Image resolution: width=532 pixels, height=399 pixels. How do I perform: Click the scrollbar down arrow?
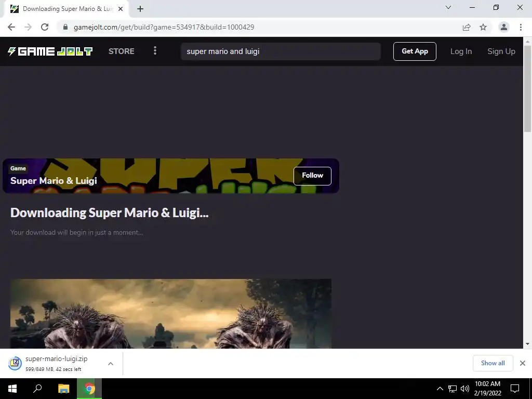pyautogui.click(x=527, y=344)
